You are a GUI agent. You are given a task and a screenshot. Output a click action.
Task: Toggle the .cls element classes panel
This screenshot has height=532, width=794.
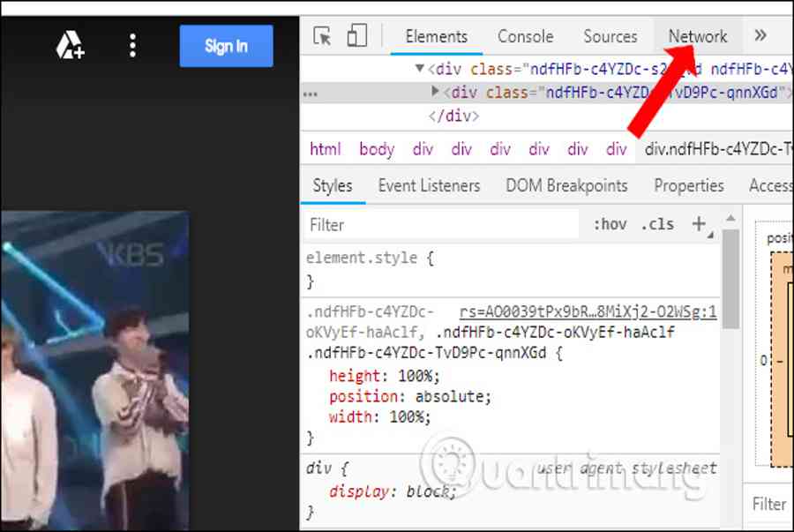click(657, 224)
